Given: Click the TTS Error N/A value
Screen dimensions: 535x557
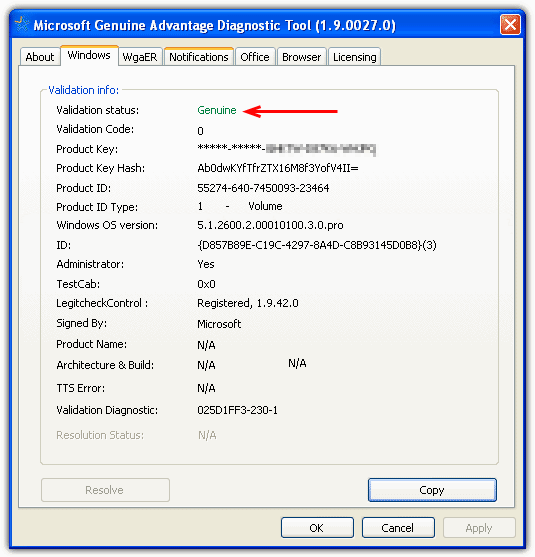Looking at the screenshot, I should [206, 388].
